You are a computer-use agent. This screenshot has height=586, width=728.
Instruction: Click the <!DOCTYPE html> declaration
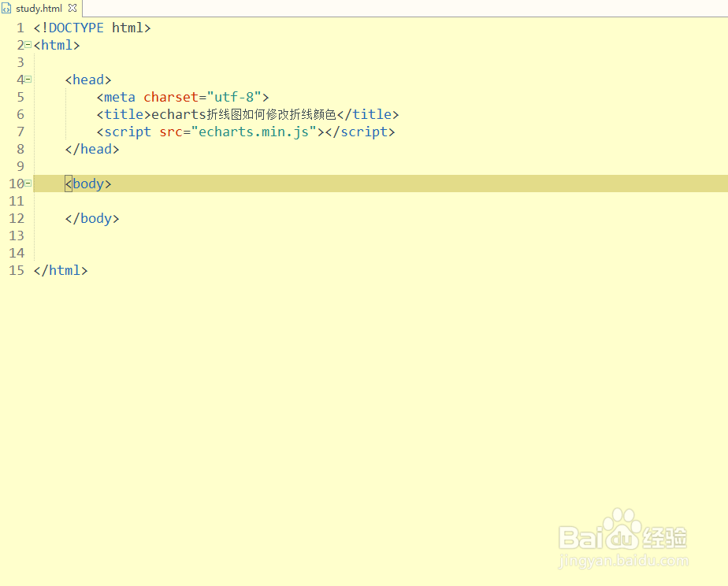tap(92, 28)
